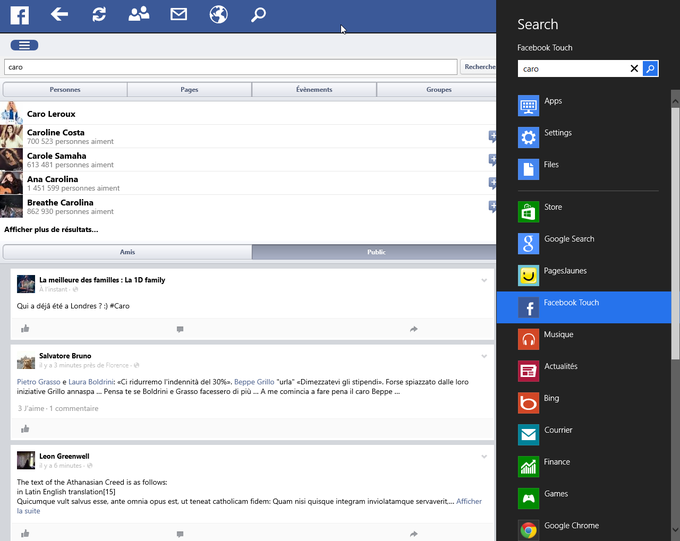Expand options chevron on Leon Greenwell post
680x541 pixels.
click(x=484, y=456)
